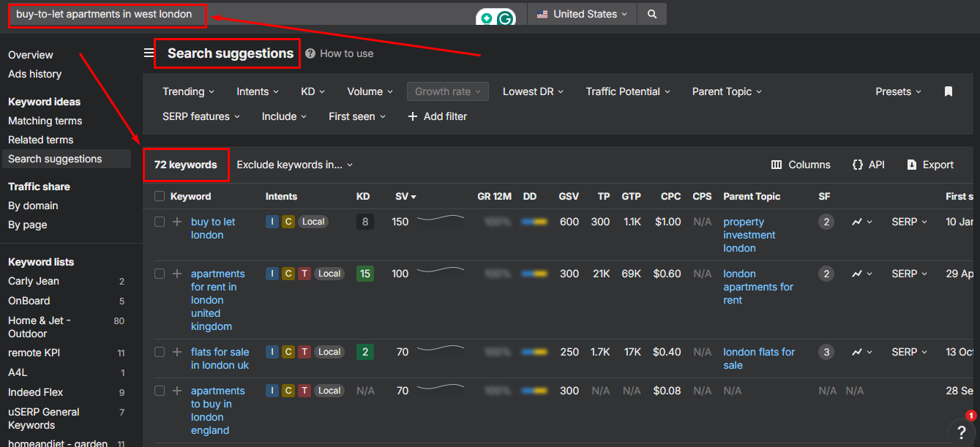
Task: Click the How to use help link
Action: [340, 53]
